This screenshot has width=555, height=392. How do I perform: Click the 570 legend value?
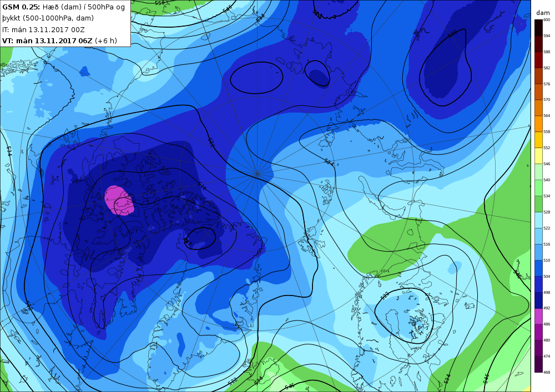click(547, 100)
